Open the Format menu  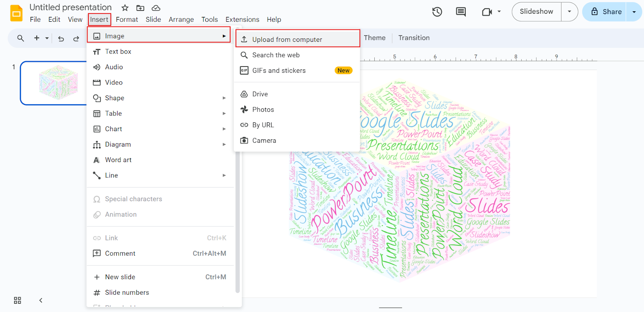click(127, 19)
